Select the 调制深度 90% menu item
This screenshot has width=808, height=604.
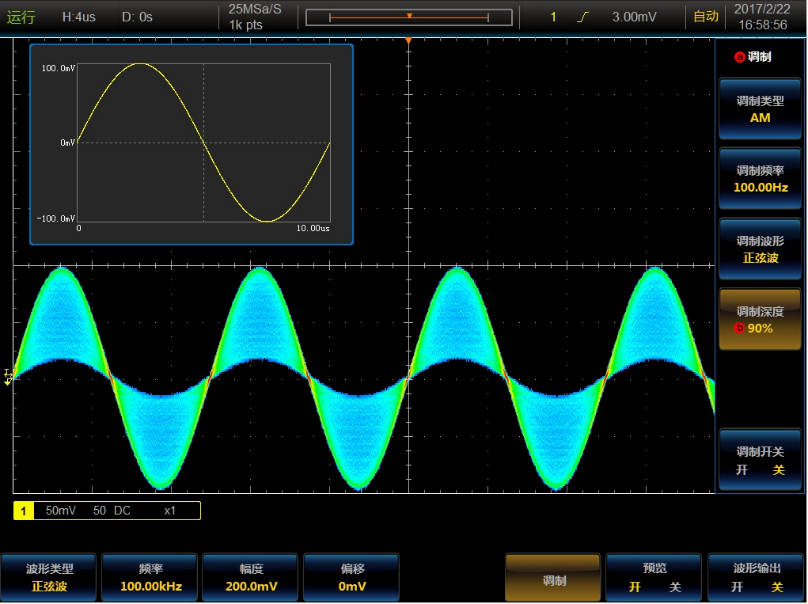coord(760,319)
